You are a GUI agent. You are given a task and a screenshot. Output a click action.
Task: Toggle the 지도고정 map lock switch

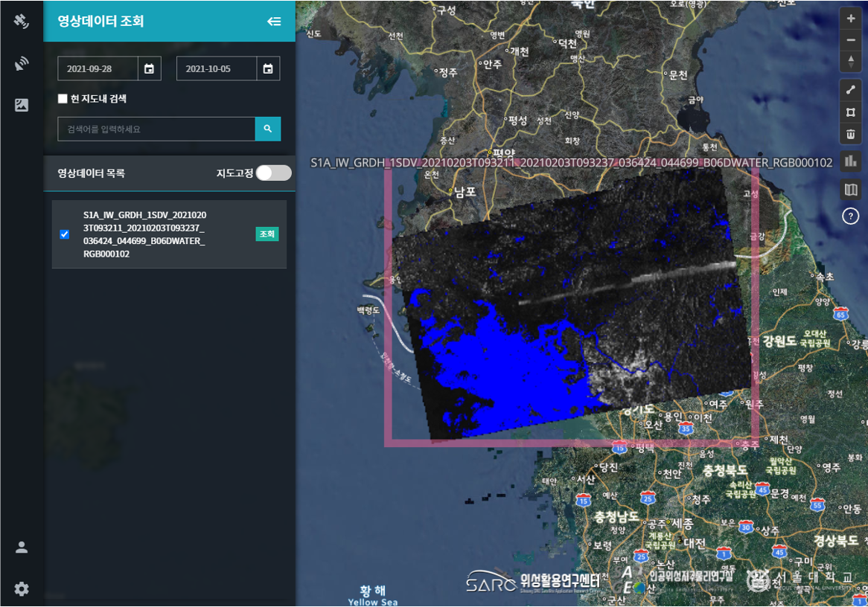[273, 173]
